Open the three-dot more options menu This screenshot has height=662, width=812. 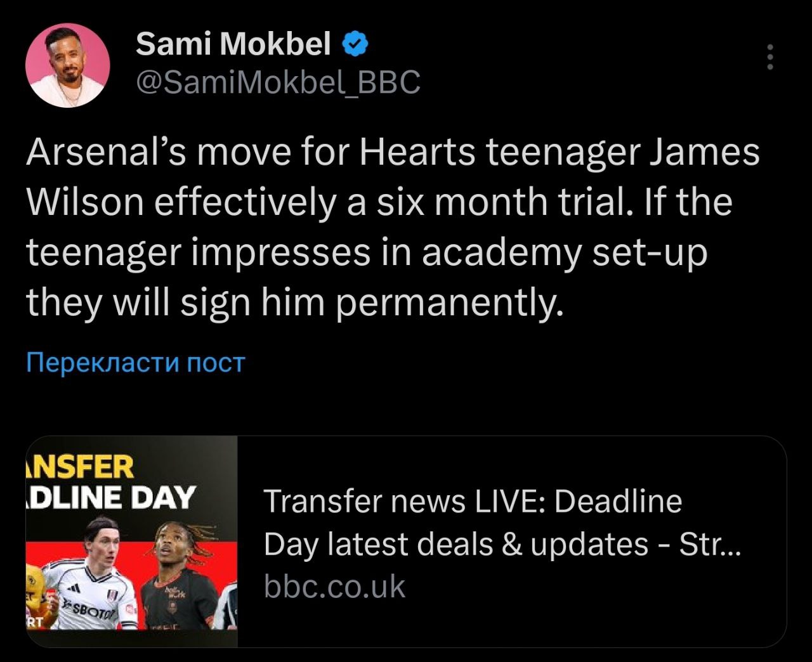770,57
